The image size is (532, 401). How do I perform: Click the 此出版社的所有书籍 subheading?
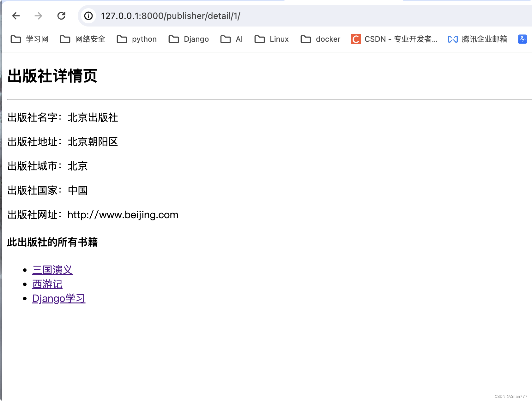52,242
